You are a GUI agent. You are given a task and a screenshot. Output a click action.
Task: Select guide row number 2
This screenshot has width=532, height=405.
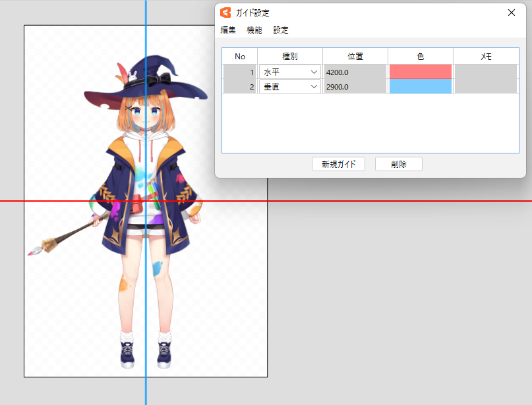pos(240,86)
